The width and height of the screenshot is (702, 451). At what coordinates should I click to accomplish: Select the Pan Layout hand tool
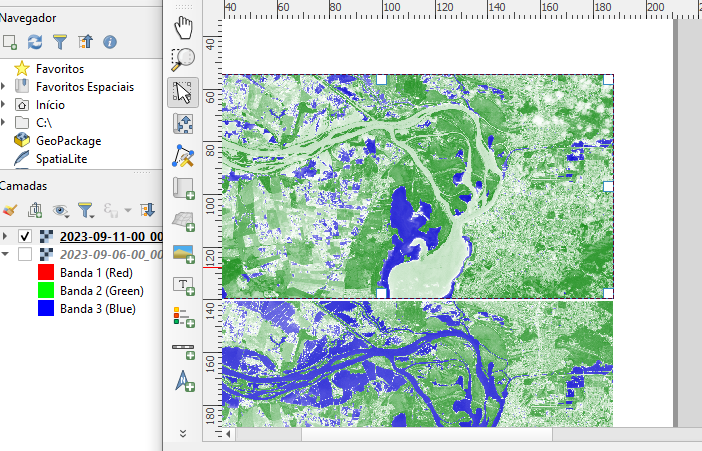[x=183, y=27]
